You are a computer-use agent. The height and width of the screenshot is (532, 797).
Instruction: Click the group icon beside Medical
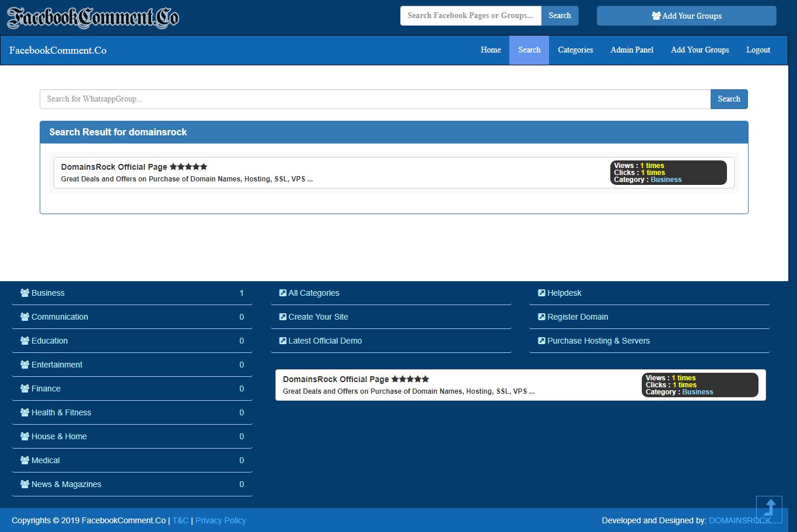coord(25,460)
